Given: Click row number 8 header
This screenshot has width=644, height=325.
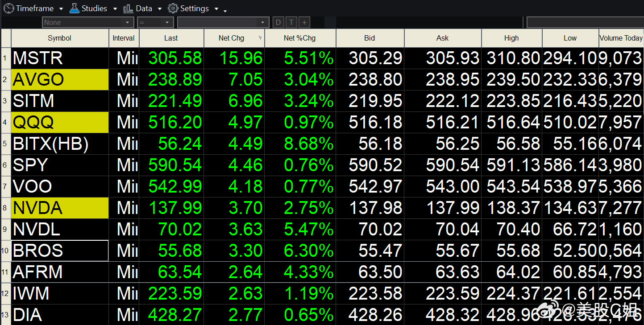Looking at the screenshot, I should point(5,208).
